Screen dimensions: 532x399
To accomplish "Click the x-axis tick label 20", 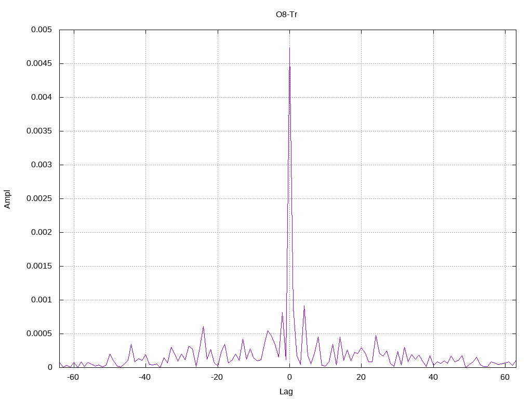I will click(x=361, y=377).
